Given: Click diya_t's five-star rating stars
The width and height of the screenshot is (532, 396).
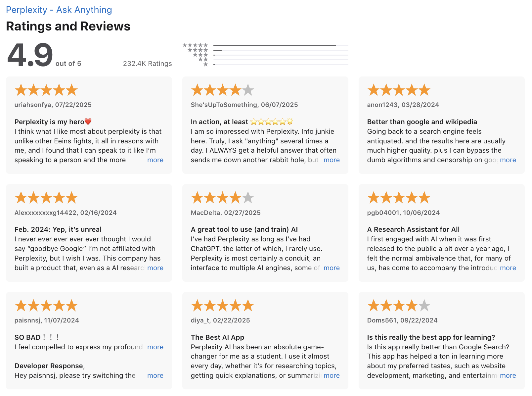Looking at the screenshot, I should (x=222, y=305).
